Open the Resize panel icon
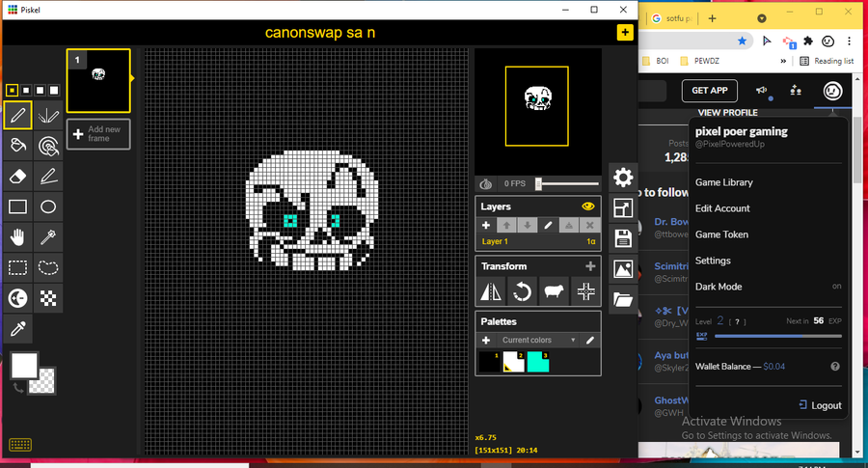This screenshot has width=868, height=468. 623,208
